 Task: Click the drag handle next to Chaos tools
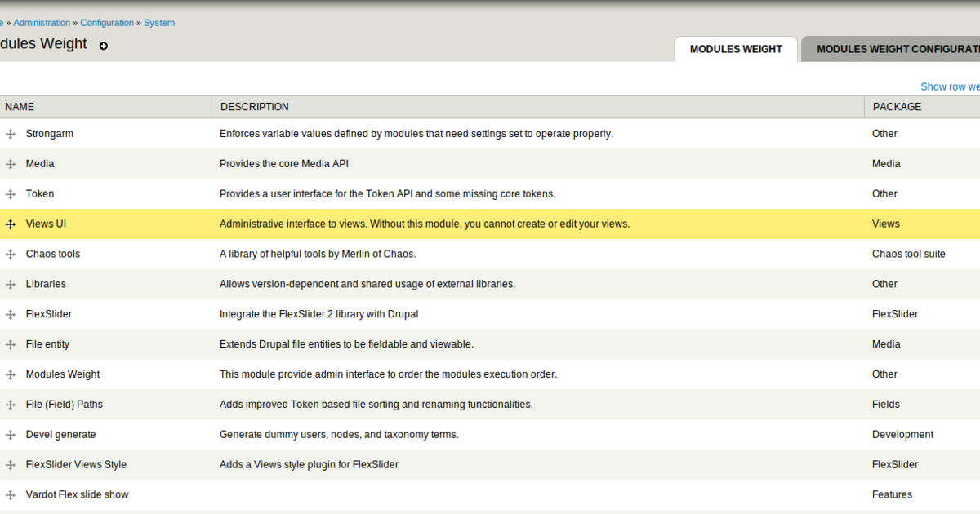pos(11,254)
